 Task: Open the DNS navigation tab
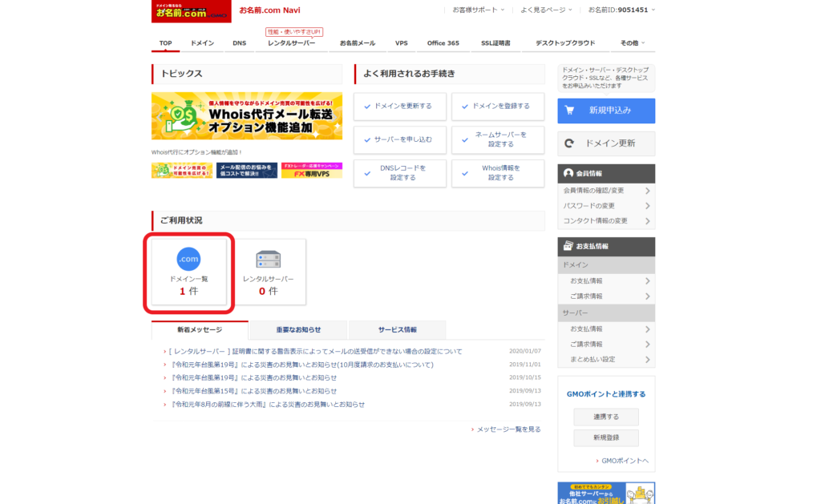pos(239,43)
